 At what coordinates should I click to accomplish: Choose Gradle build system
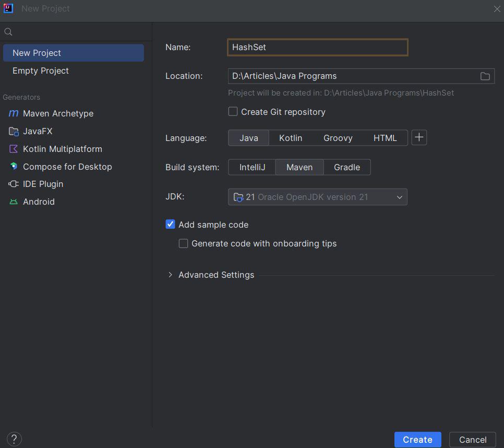click(347, 167)
